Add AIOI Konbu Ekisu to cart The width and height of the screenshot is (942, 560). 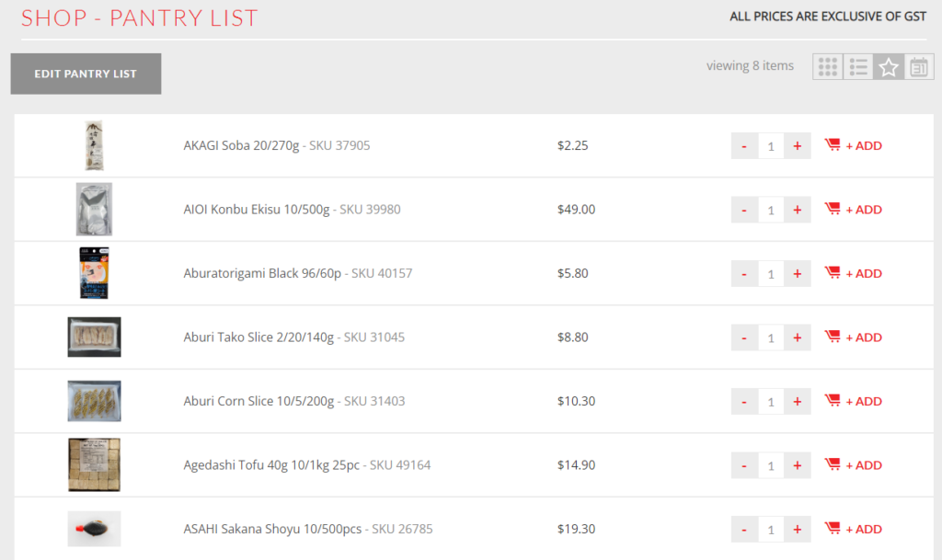point(853,210)
